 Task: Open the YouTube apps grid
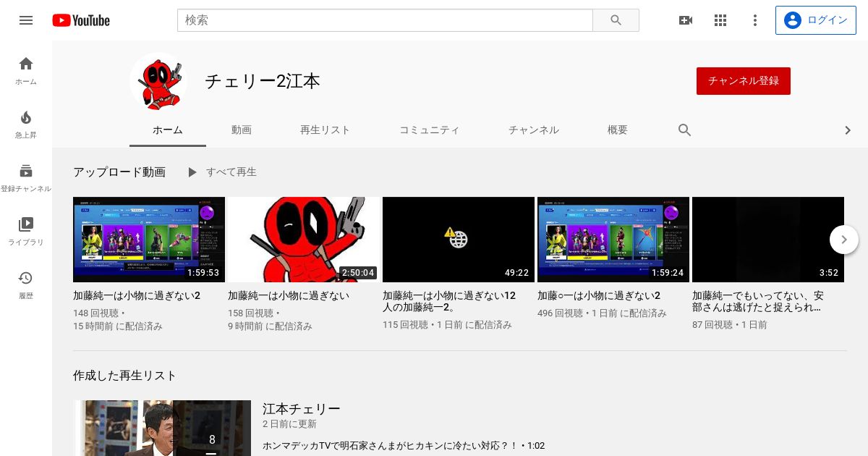(720, 20)
